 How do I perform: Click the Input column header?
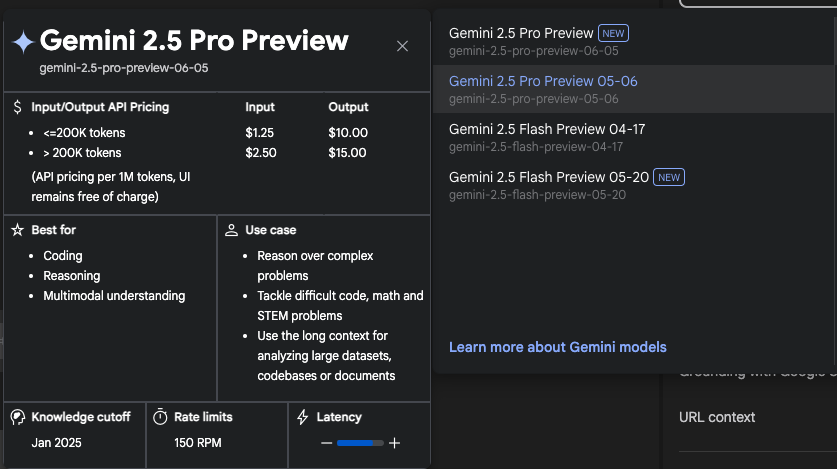click(x=260, y=107)
